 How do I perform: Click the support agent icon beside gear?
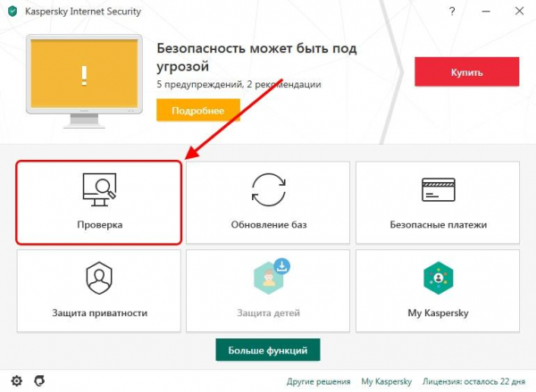coord(39,380)
